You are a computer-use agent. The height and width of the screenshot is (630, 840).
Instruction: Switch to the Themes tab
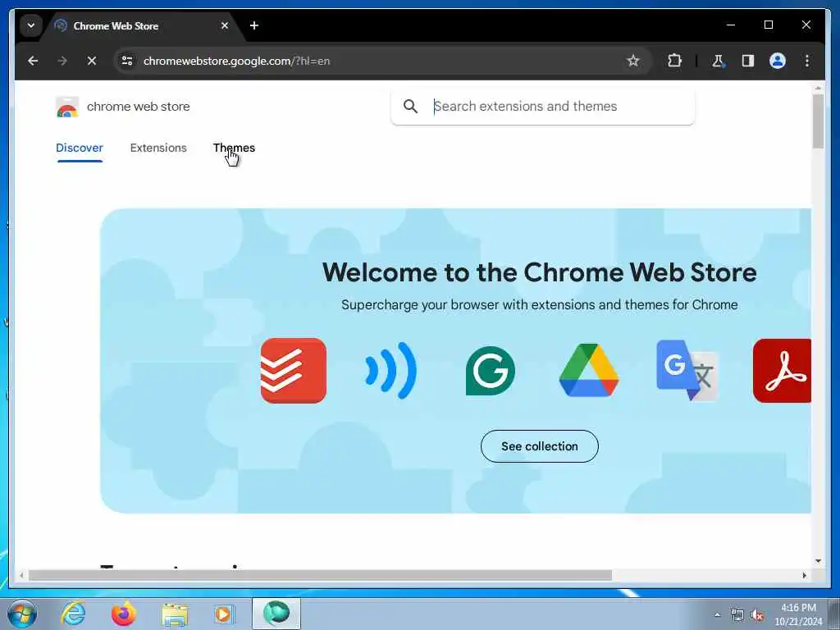coord(234,148)
